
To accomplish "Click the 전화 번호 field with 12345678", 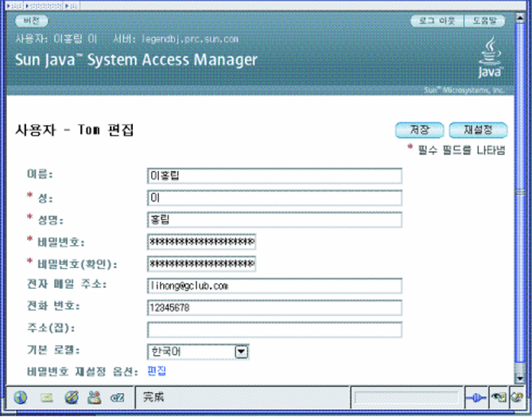I will pyautogui.click(x=274, y=308).
